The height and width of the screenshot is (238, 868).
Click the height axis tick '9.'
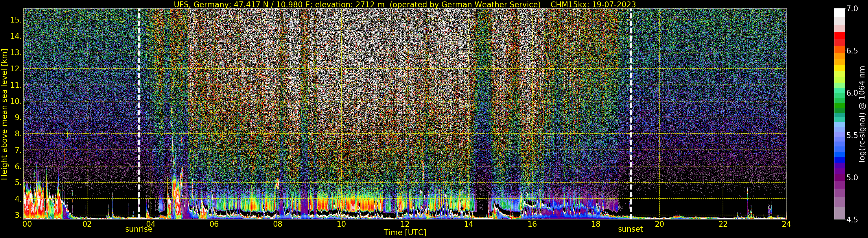[x=18, y=118]
